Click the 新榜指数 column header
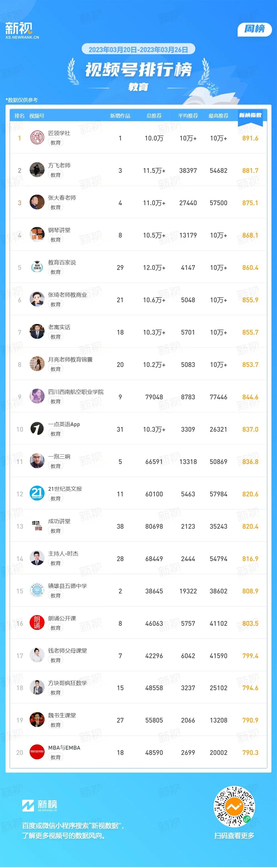277x868 pixels. 250,115
